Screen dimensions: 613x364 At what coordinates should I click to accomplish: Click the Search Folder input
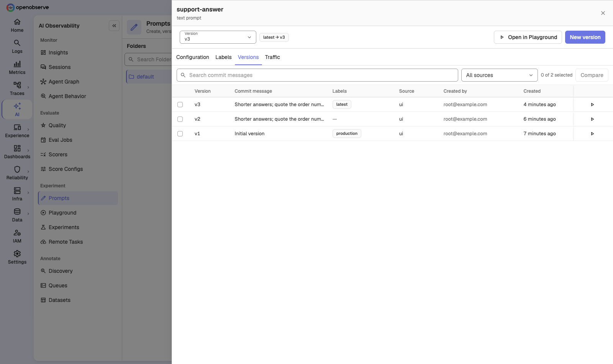click(x=148, y=59)
